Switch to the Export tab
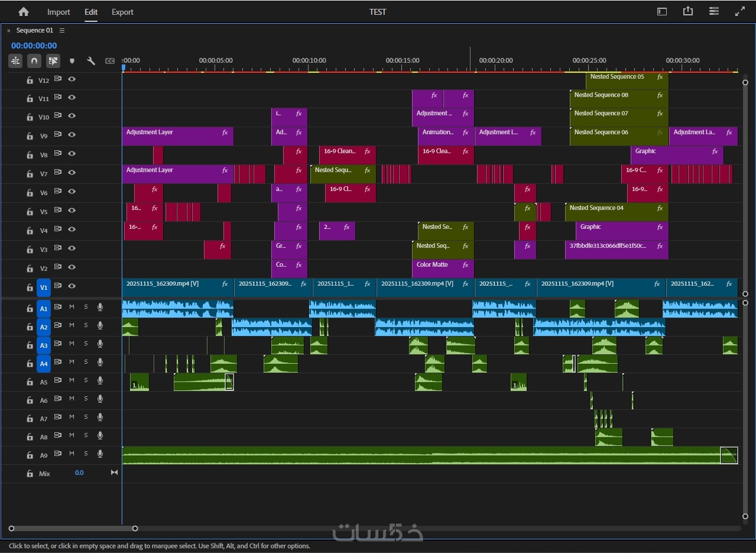 122,12
